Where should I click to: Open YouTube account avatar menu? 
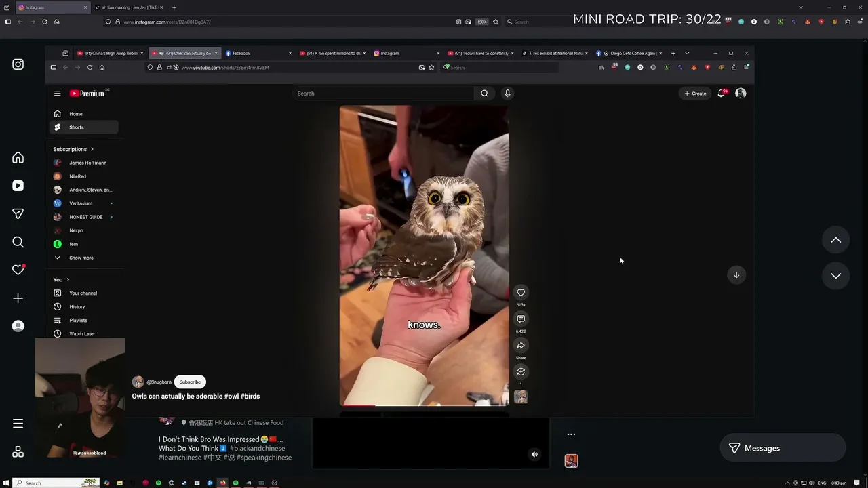[x=741, y=94]
